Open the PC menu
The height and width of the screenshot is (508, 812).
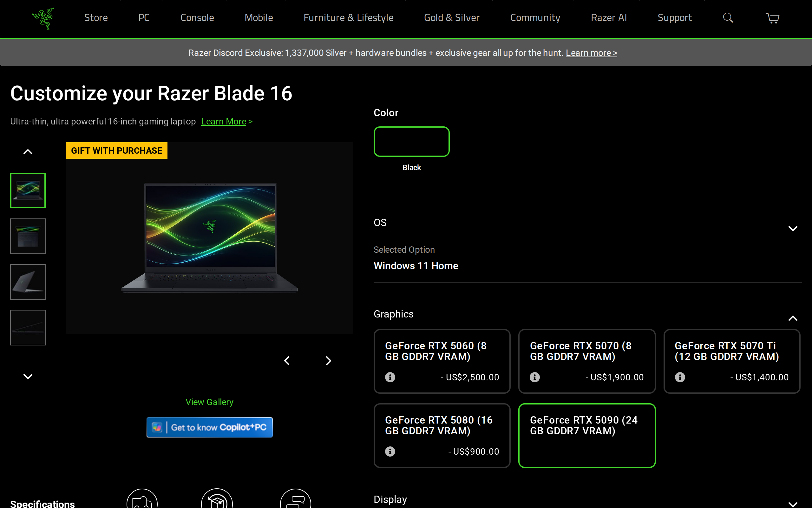pyautogui.click(x=144, y=18)
